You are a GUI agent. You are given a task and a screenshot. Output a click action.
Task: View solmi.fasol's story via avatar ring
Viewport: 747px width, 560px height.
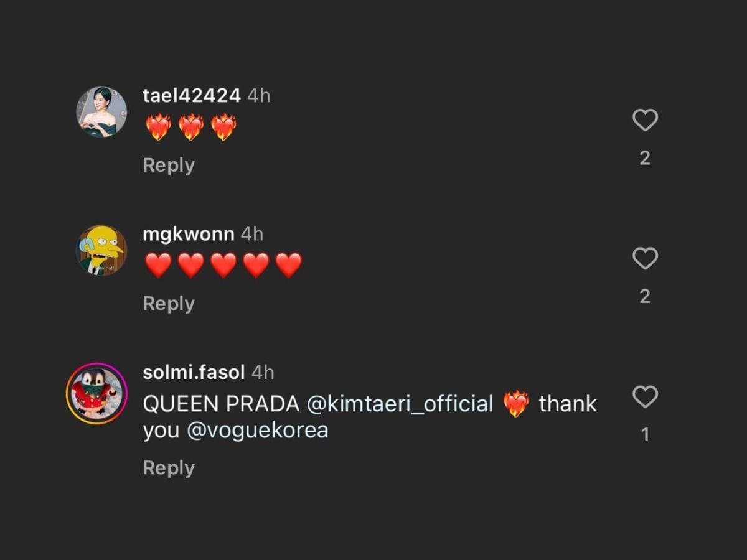[96, 393]
